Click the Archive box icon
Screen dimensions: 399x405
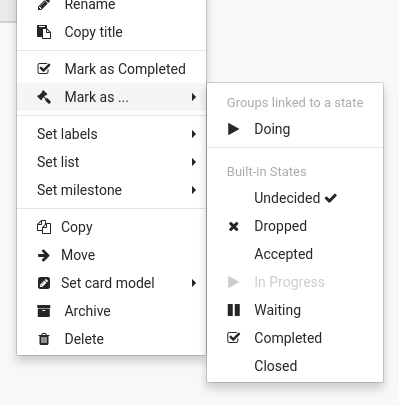tap(44, 311)
